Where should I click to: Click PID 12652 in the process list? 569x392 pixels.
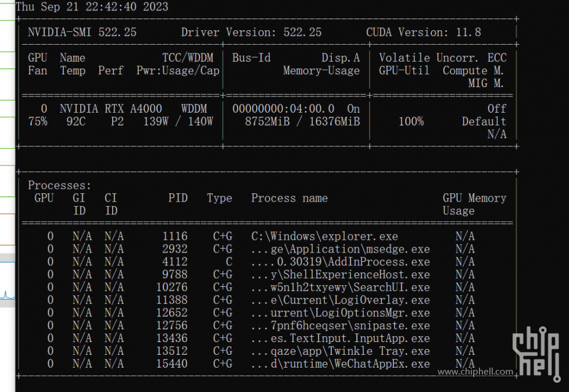[x=171, y=312]
